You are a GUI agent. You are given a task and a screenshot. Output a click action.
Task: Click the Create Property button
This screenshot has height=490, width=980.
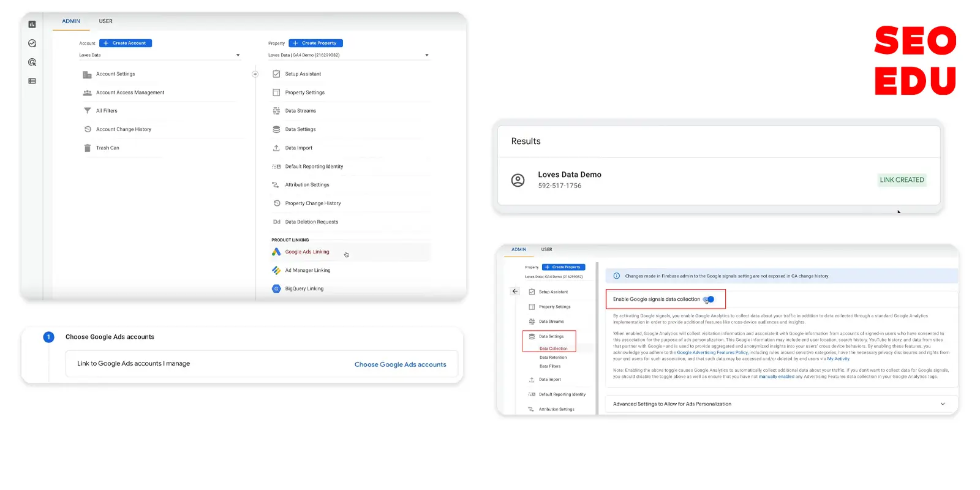(x=315, y=43)
